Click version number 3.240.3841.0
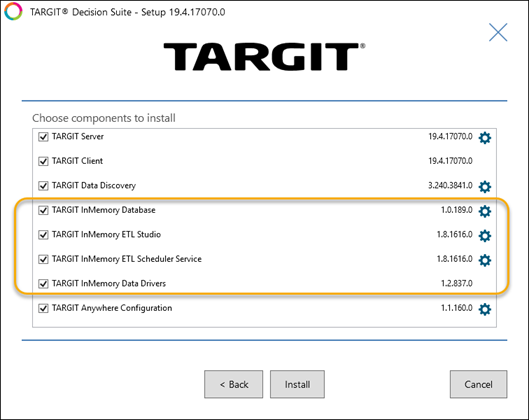 point(450,186)
